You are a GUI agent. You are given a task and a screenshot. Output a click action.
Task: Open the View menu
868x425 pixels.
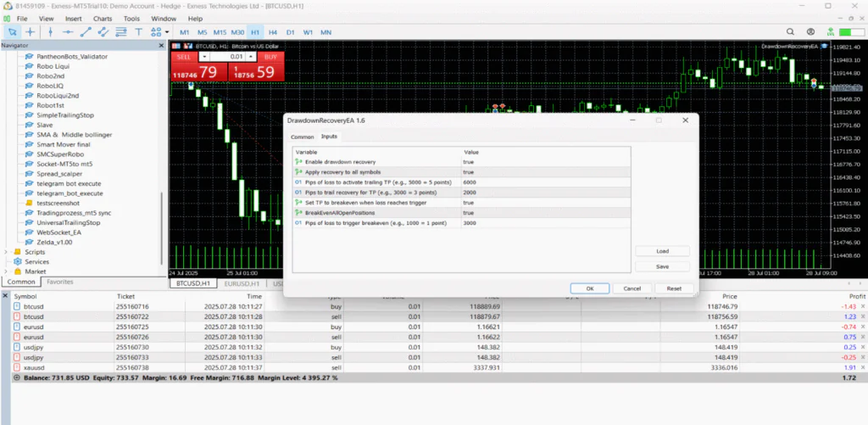coord(47,19)
